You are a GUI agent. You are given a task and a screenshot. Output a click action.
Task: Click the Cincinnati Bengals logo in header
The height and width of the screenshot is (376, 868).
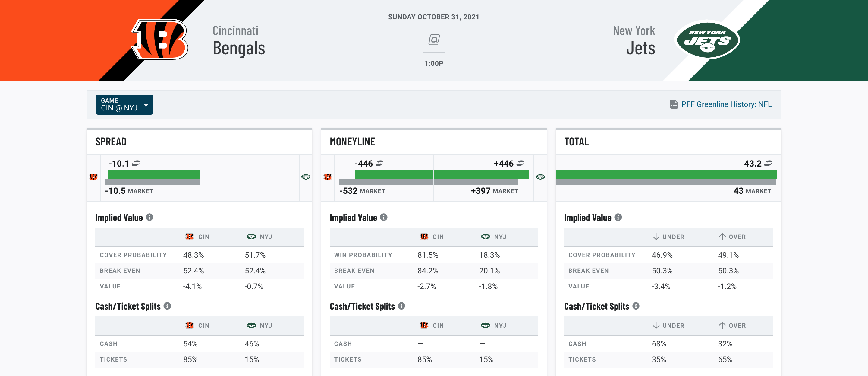(160, 39)
